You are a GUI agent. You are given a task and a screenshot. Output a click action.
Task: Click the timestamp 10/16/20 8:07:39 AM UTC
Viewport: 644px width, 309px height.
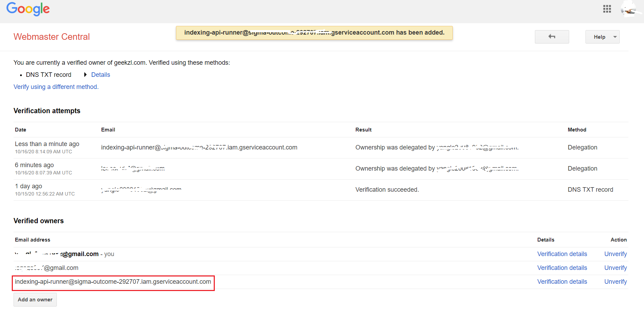[x=44, y=173]
